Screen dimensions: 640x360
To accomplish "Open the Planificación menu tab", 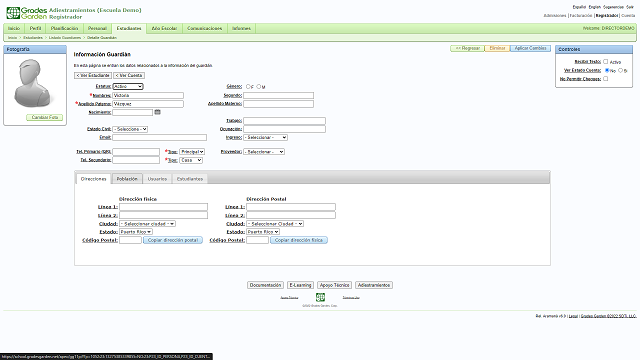I will tap(64, 28).
